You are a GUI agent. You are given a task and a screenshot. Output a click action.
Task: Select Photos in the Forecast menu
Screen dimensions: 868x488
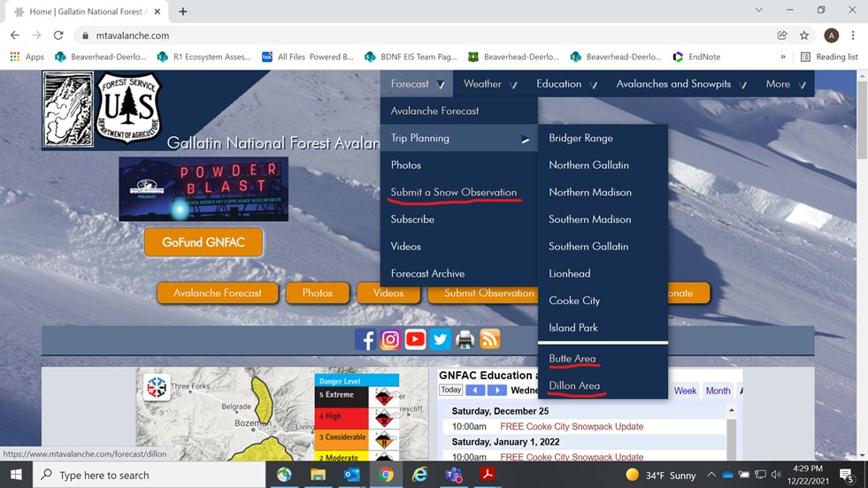pos(459,165)
